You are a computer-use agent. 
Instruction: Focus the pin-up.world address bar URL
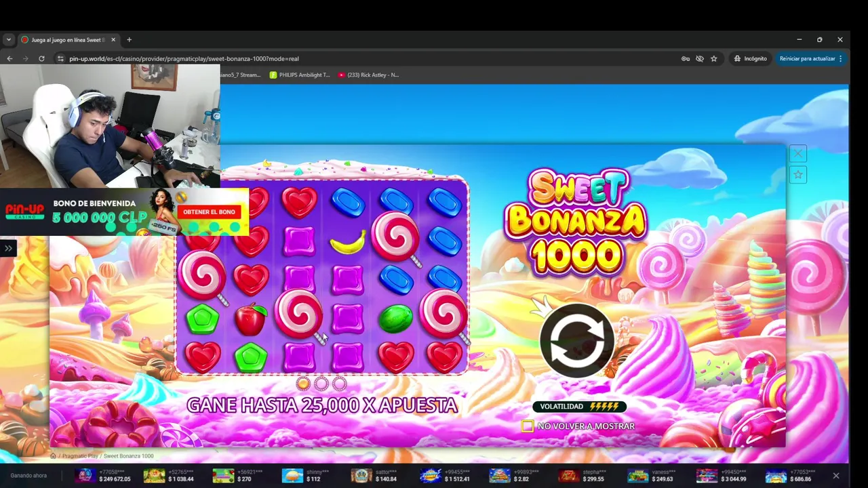click(x=184, y=59)
